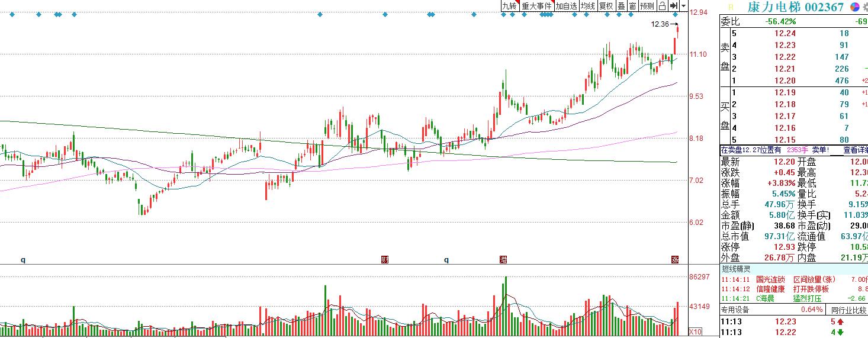Toggle 叠 overlay mode
This screenshot has width=868, height=338.
621,6
